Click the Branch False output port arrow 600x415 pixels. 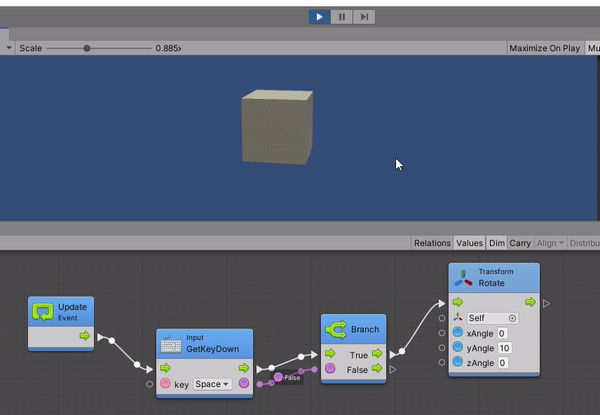375,369
